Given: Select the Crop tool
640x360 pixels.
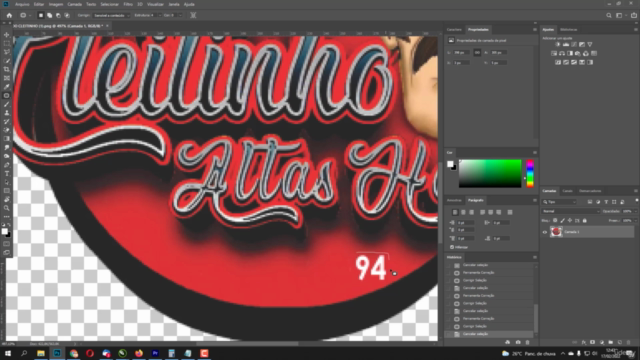Looking at the screenshot, I should pos(7,69).
